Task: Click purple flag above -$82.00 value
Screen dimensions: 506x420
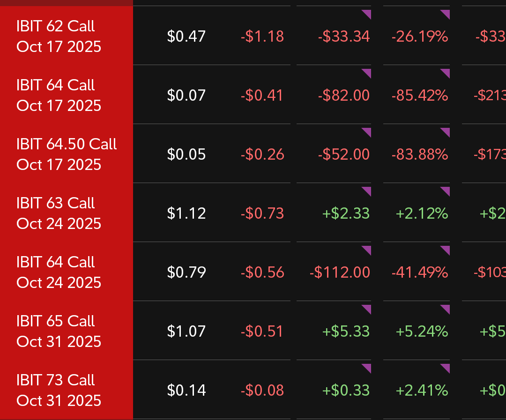Action: click(367, 73)
